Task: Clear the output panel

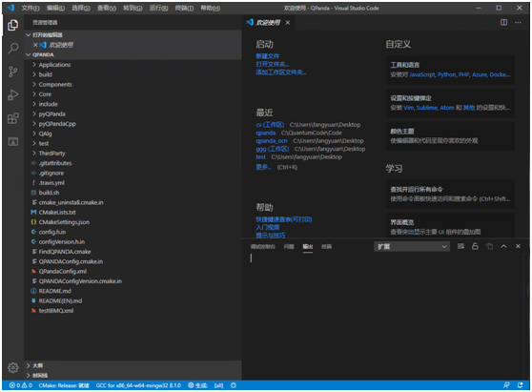Action: pyautogui.click(x=460, y=246)
